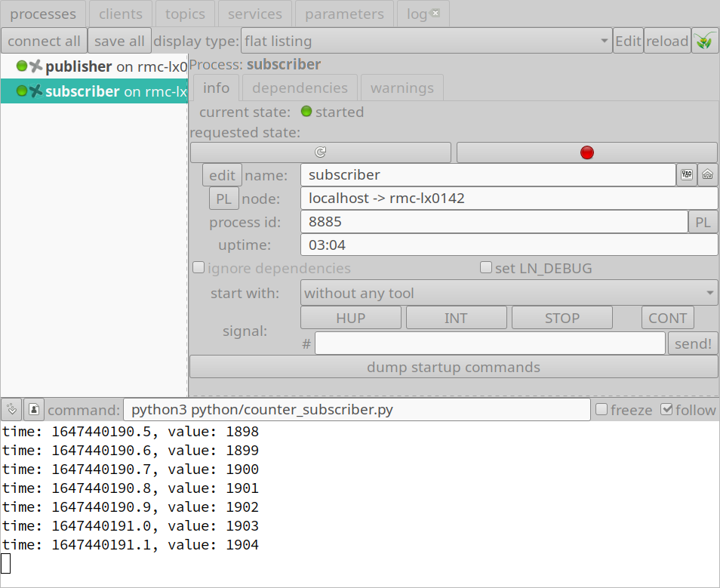
Task: Click the PL button beside process id
Action: (703, 222)
